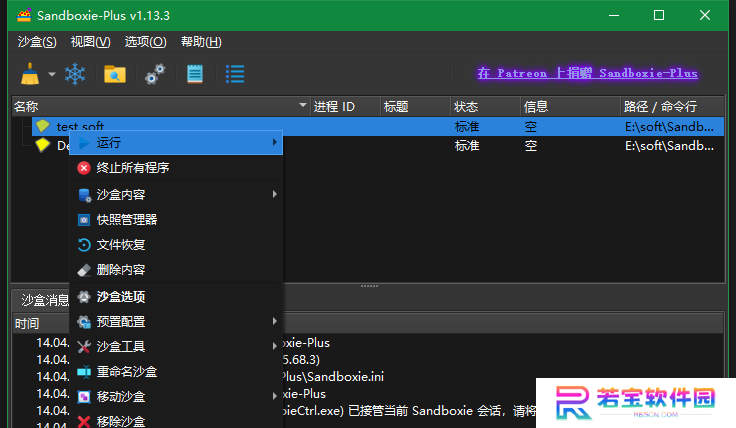Click the preset icon beside 预置配置
This screenshot has width=736, height=428.
(84, 322)
